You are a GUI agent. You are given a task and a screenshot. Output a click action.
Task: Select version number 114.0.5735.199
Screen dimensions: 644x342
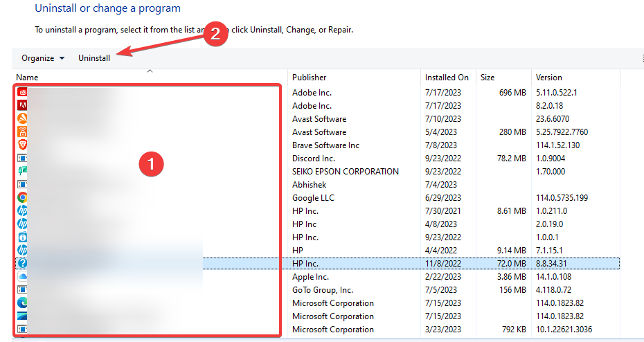click(562, 197)
